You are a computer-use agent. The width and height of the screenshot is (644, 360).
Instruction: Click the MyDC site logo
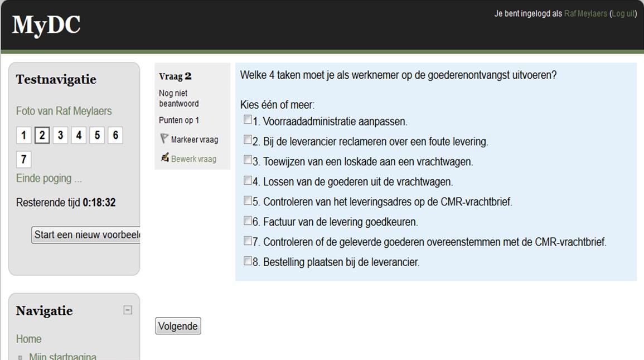(46, 25)
